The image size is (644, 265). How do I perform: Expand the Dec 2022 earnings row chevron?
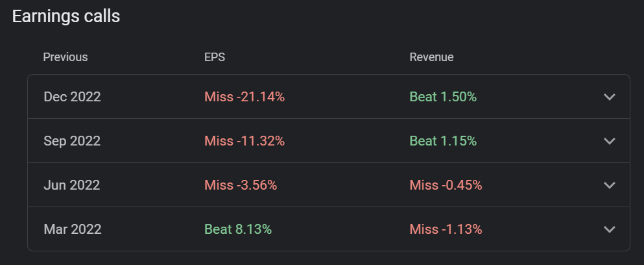[x=609, y=97]
